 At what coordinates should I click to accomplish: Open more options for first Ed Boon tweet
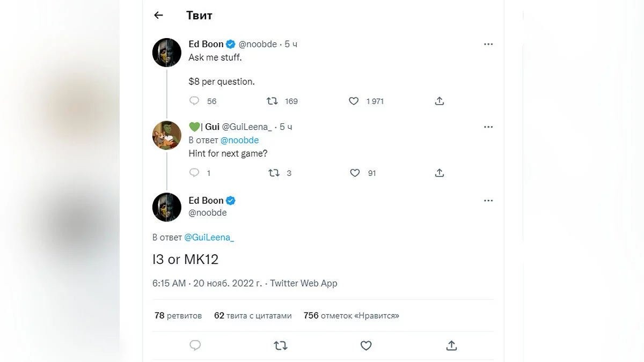point(488,45)
